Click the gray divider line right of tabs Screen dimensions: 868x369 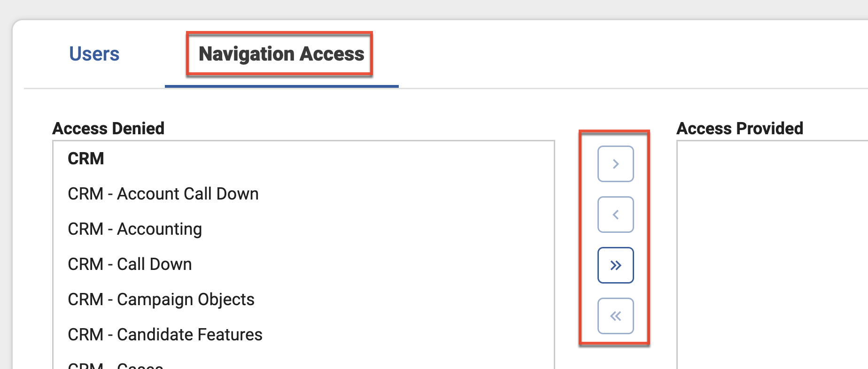pos(611,88)
